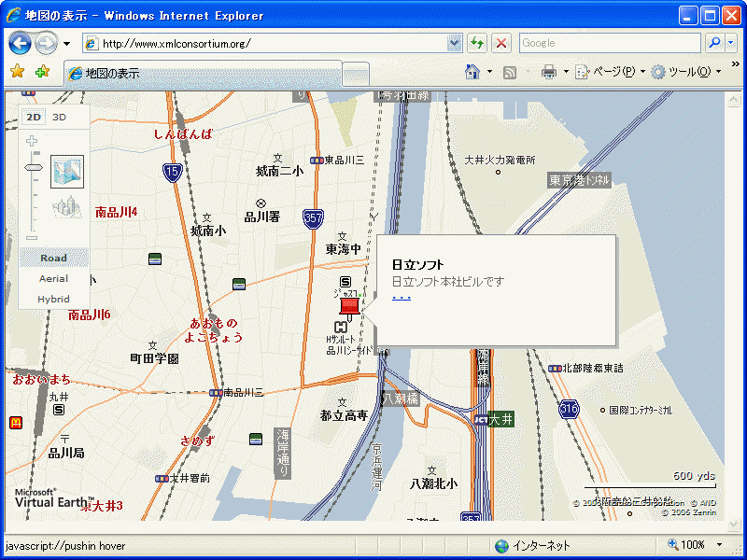
Task: Select the bird's eye buildings view icon
Action: pyautogui.click(x=66, y=207)
